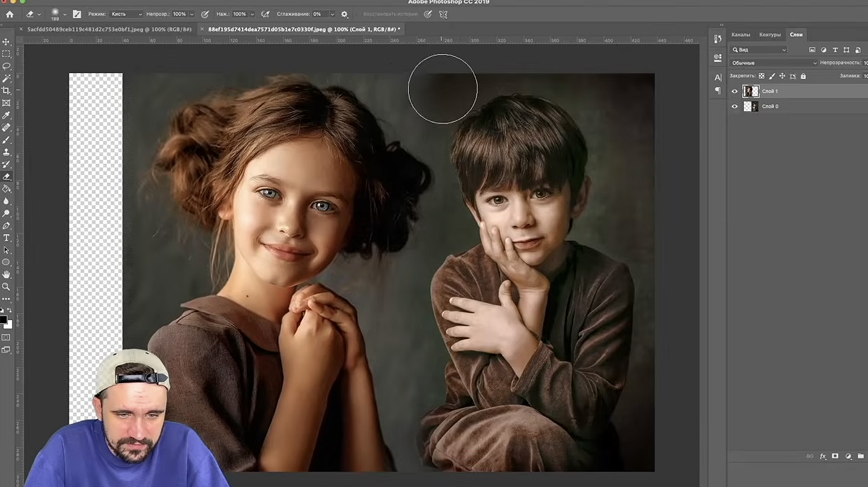Open the foreground color swatch
Image resolution: width=868 pixels, height=487 pixels.
(3, 320)
